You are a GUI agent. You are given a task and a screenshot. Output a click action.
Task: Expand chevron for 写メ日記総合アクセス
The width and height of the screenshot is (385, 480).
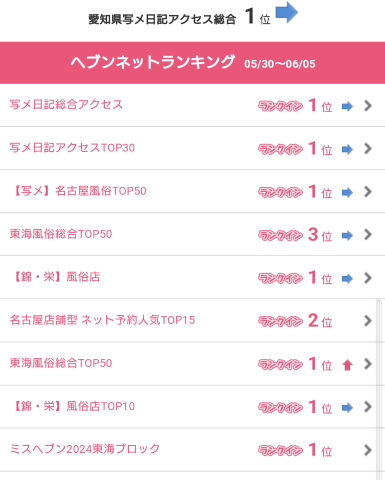tap(368, 106)
